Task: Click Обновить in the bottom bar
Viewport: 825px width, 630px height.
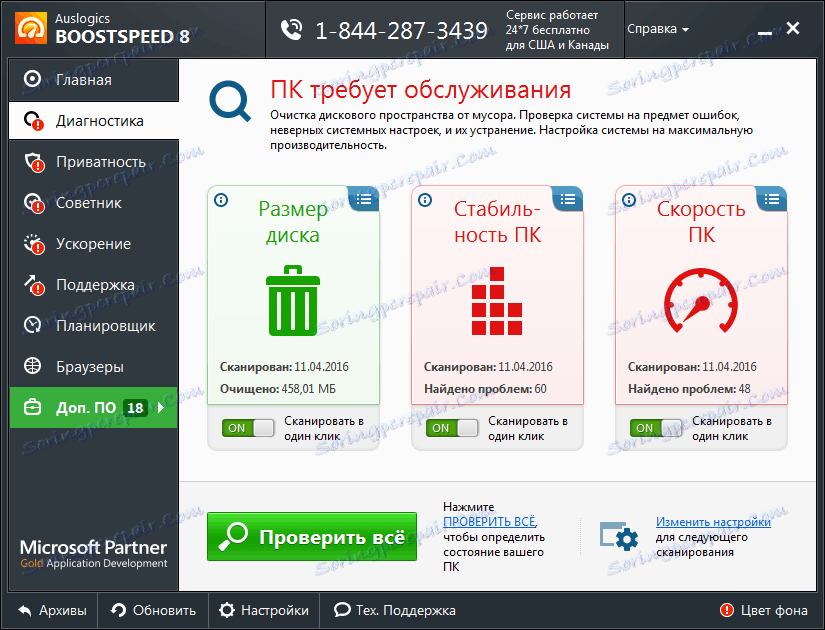Action: tap(153, 611)
